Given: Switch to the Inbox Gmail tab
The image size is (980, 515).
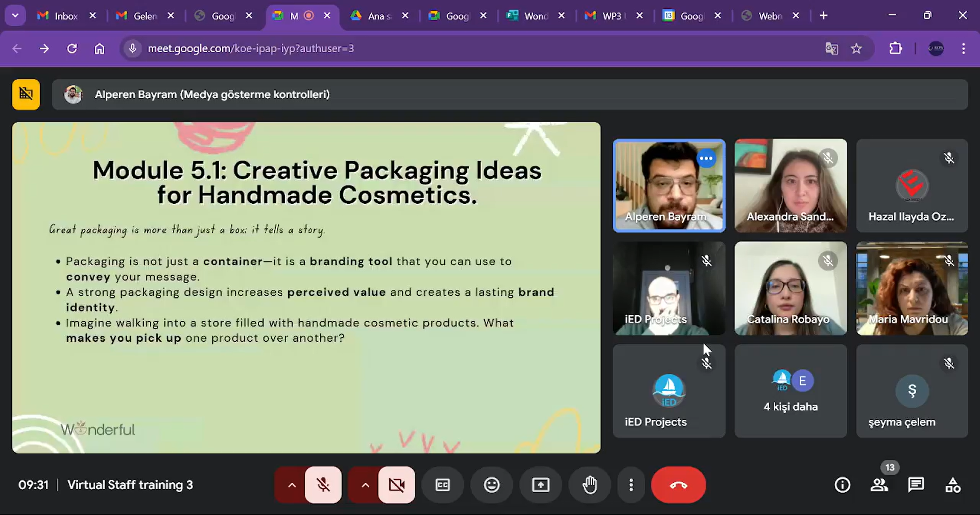Looking at the screenshot, I should tap(59, 16).
